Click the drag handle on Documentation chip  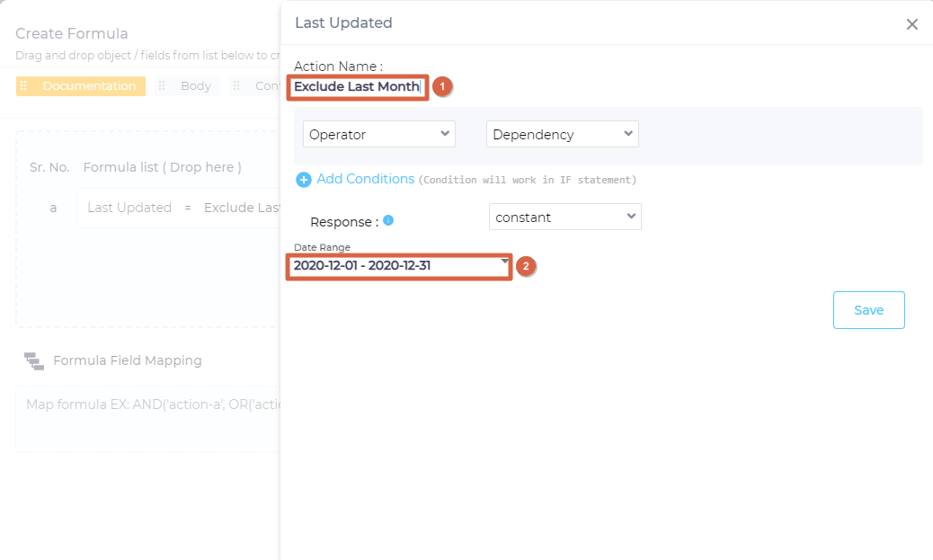24,86
